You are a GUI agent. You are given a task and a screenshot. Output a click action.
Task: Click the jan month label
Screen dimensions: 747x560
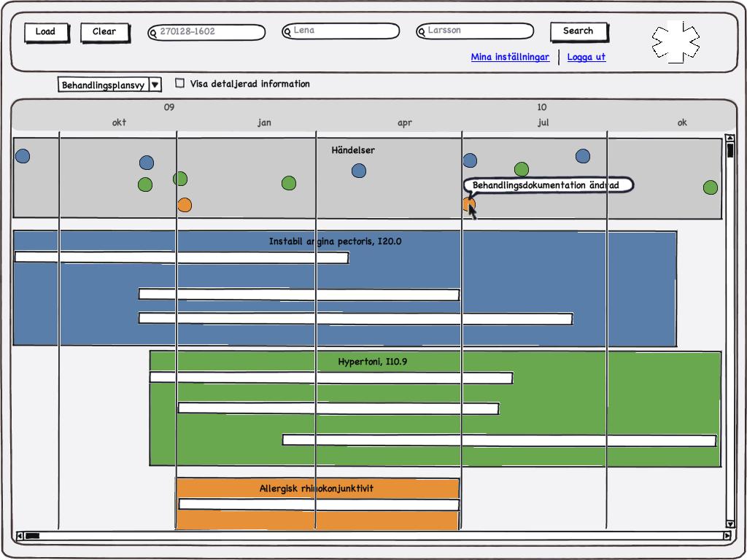[264, 122]
